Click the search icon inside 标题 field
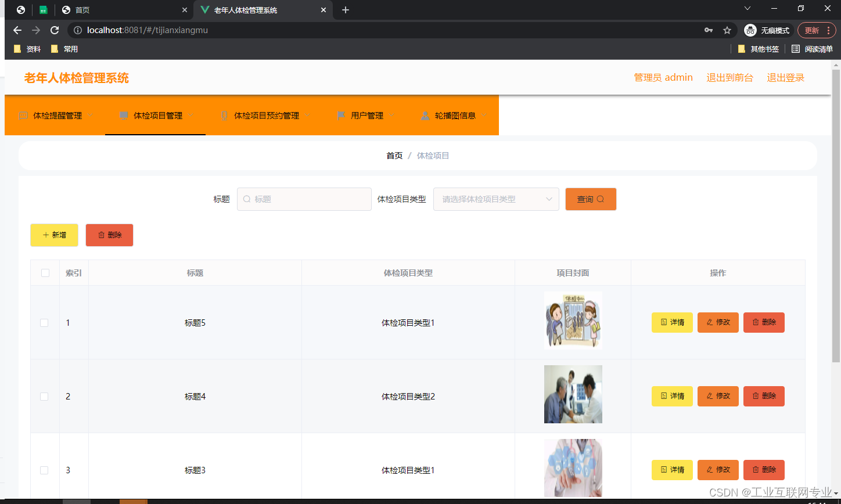841x504 pixels. [246, 199]
